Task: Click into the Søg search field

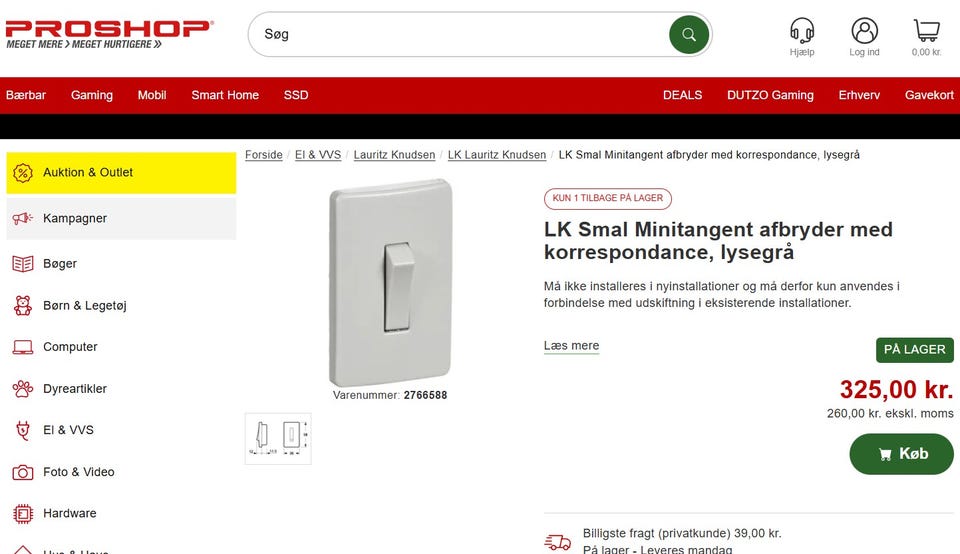Action: pos(458,34)
